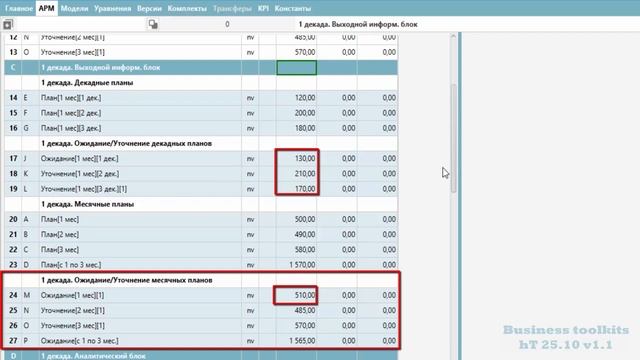The width and height of the screenshot is (640, 360).
Task: Select row 'Ожидание[1 мес][1]' numbered 24
Action: pyautogui.click(x=201, y=296)
